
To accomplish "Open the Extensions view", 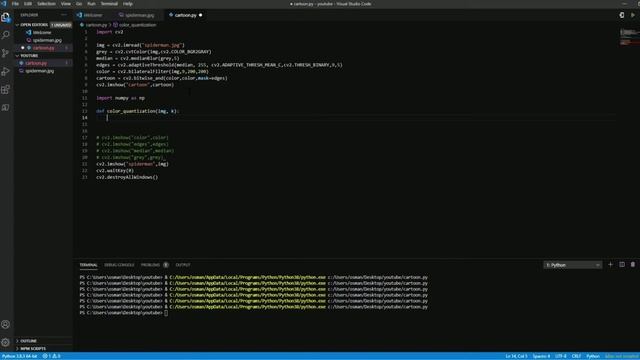I will tap(6, 89).
